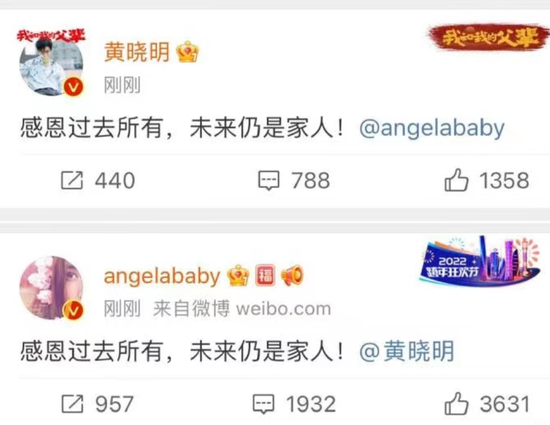Tap repost icon on 黄晓明's post
The image size is (550, 425).
[x=72, y=180]
